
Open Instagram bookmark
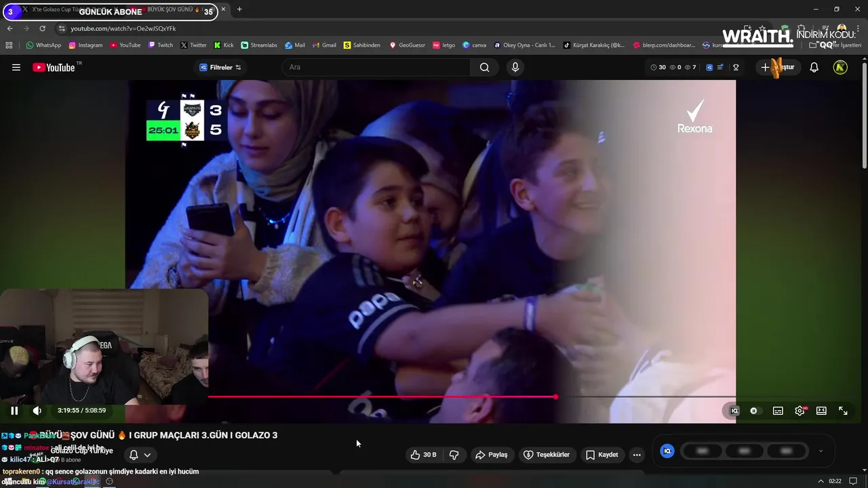click(x=85, y=45)
